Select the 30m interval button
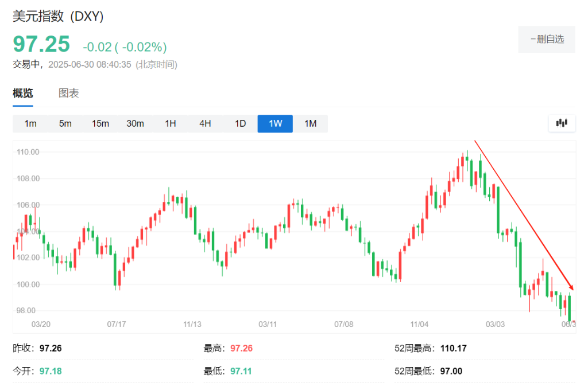The width and height of the screenshot is (588, 386). pyautogui.click(x=136, y=123)
